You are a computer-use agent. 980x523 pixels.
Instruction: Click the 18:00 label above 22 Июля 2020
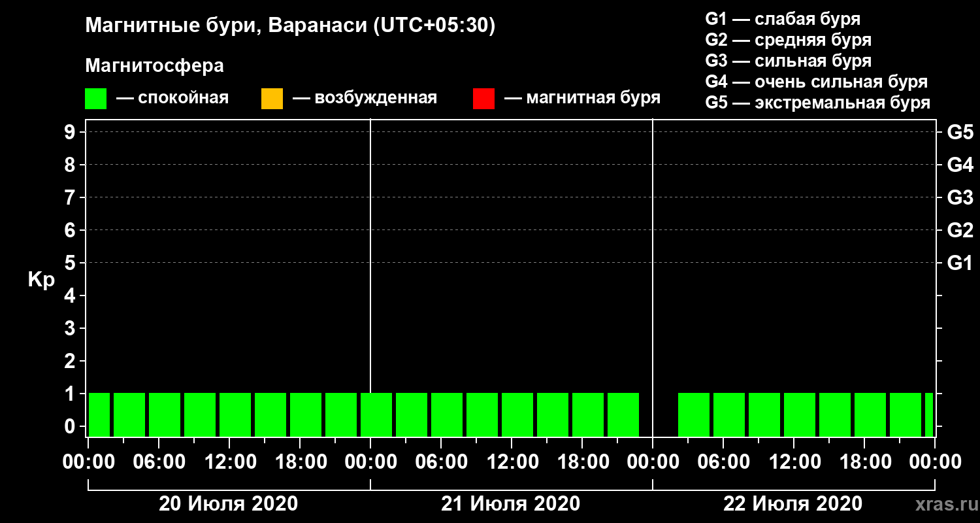click(x=864, y=462)
